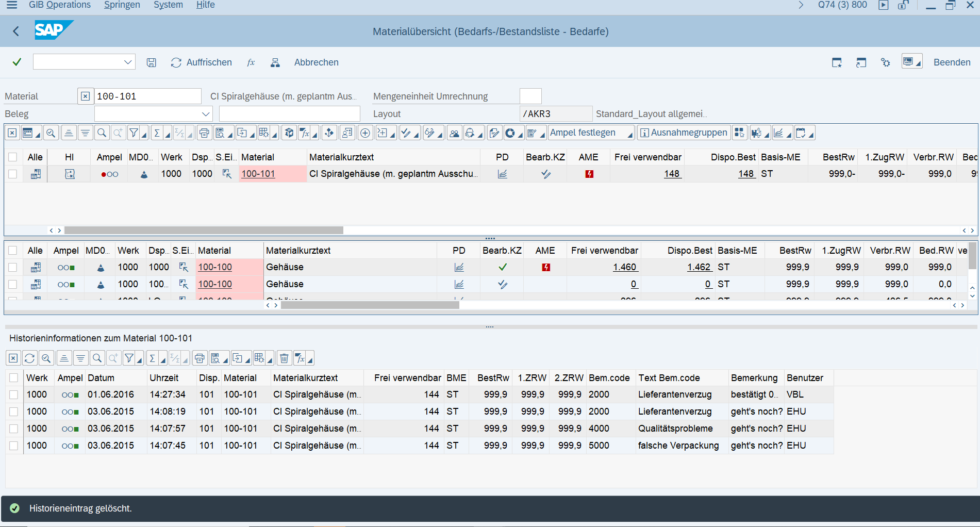
Task: Click the green checkmark confirm icon
Action: 17,62
